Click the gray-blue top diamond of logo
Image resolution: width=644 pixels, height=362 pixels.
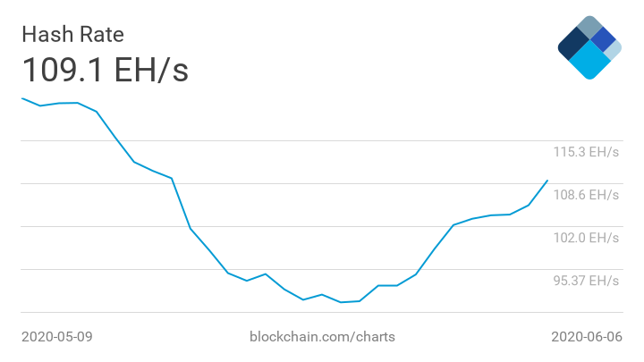tap(589, 25)
